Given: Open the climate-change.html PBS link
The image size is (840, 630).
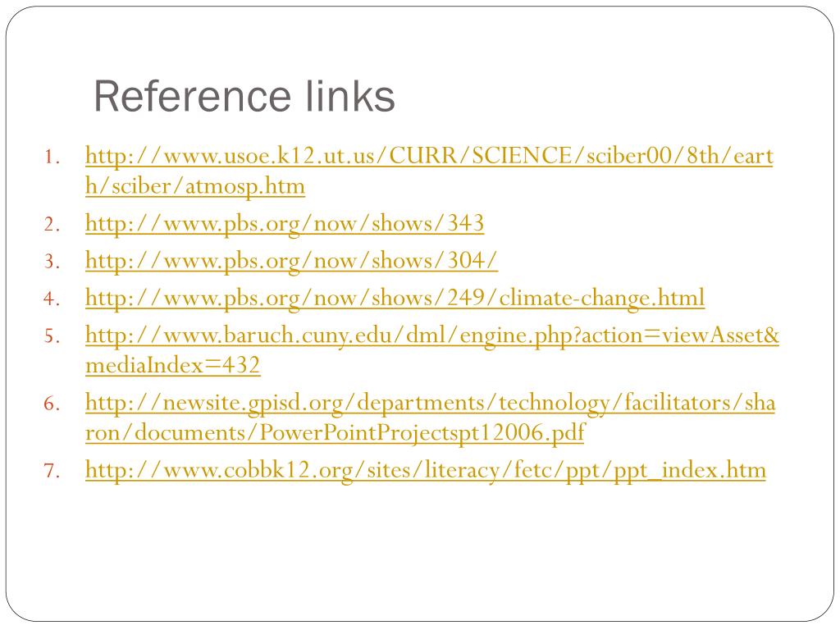Looking at the screenshot, I should (x=395, y=299).
